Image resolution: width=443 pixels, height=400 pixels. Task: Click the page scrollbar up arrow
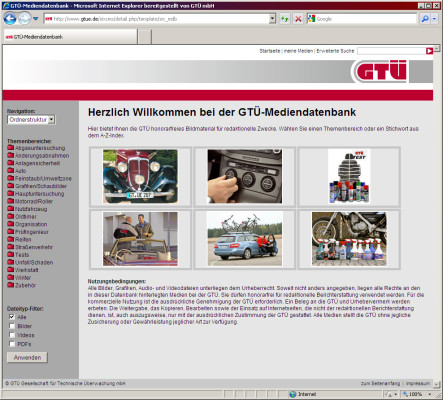pos(436,49)
